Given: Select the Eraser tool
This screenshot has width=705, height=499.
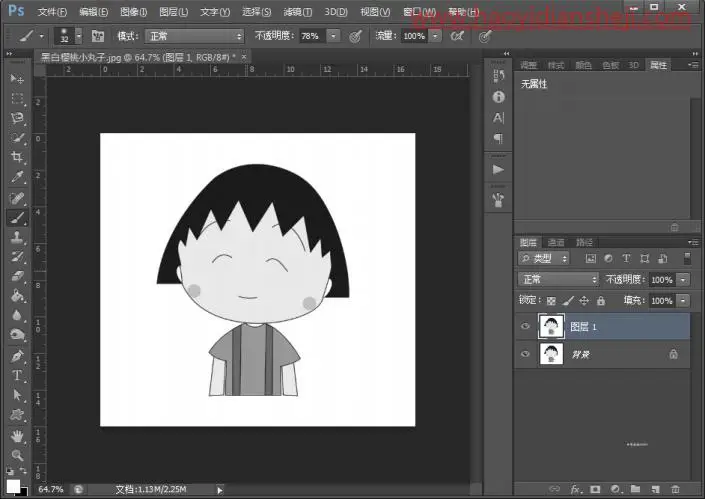Looking at the screenshot, I should [x=17, y=276].
